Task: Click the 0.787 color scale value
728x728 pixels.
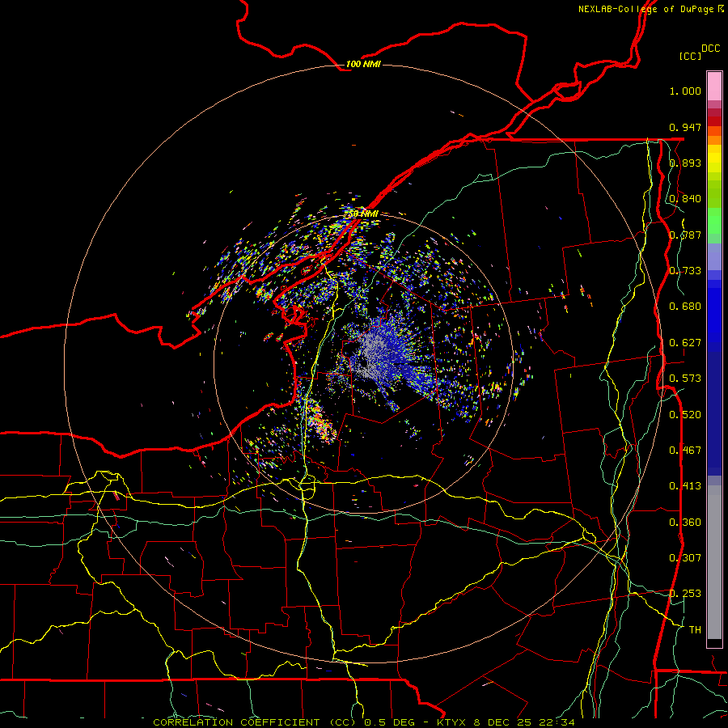Action: [x=685, y=235]
